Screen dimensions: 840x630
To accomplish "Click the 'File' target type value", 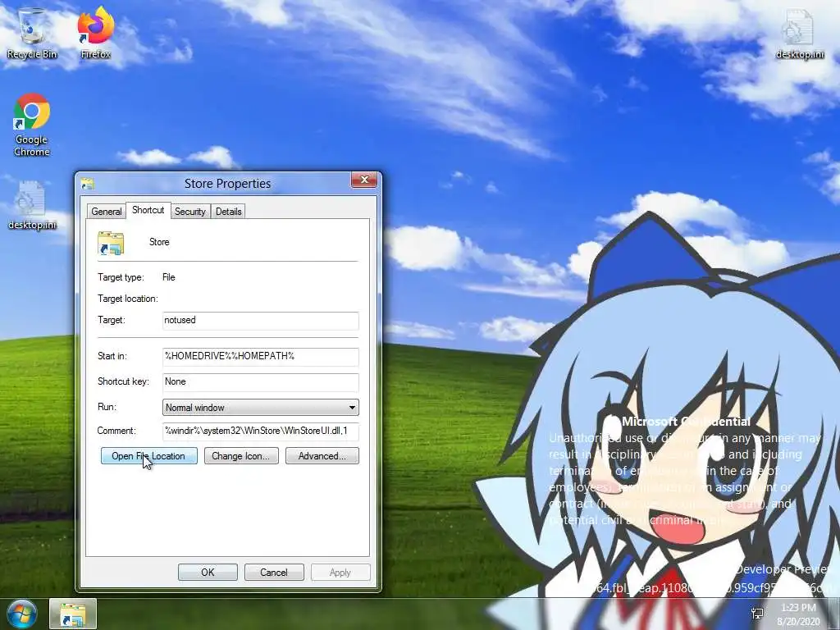I will (x=169, y=277).
